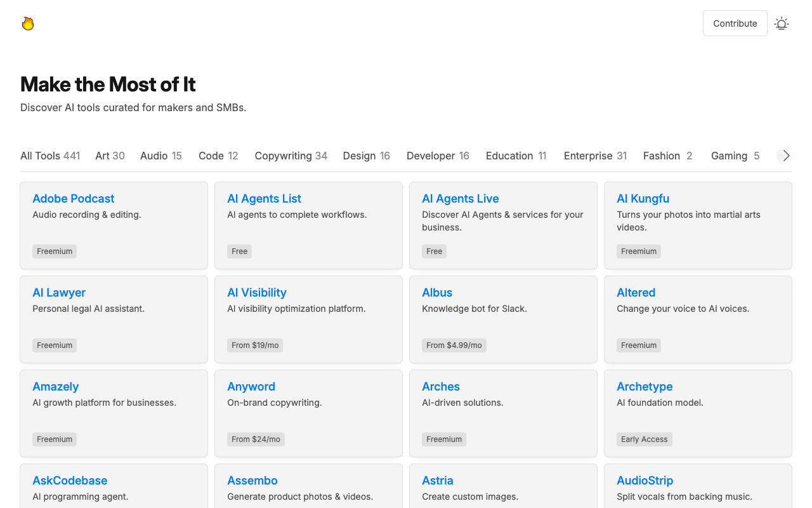Viewport: 812px width, 508px height.
Task: Open the Adobe Podcast link
Action: [x=74, y=199]
